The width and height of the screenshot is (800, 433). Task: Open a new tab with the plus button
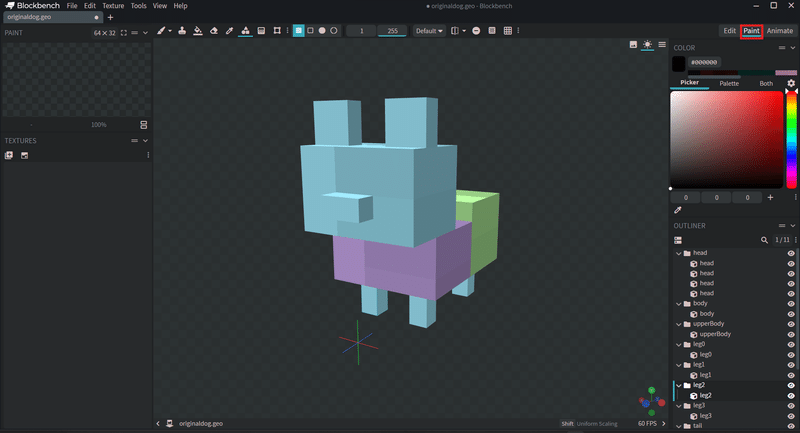110,17
